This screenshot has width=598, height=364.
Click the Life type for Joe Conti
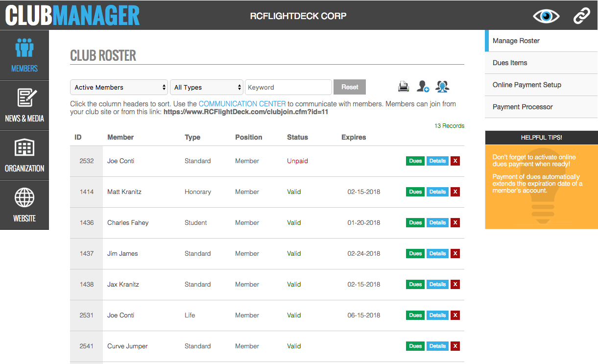[x=190, y=315]
